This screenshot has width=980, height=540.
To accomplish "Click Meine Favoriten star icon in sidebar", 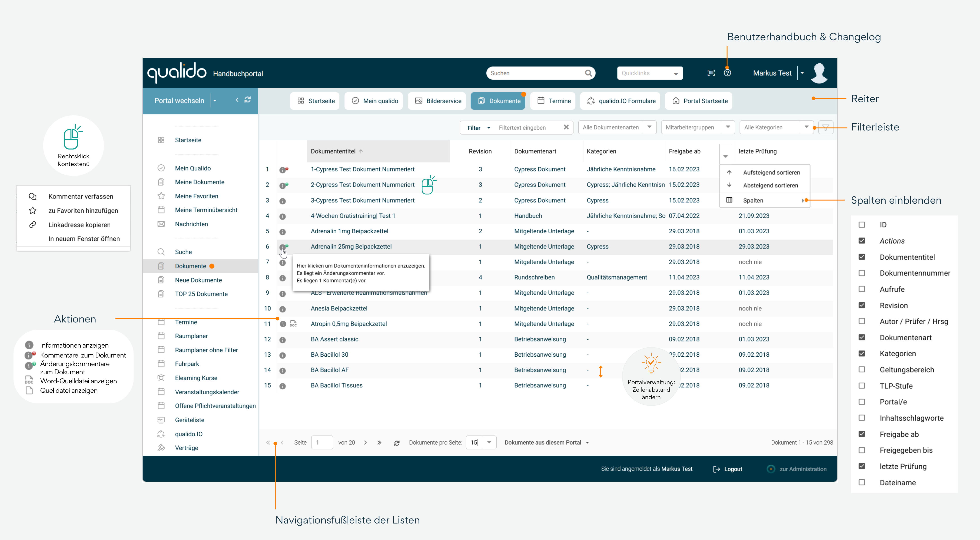I will click(x=161, y=196).
